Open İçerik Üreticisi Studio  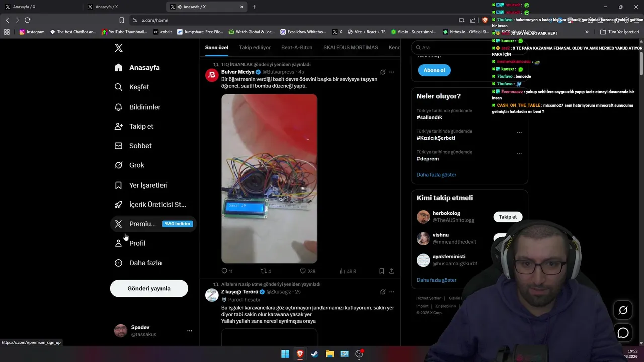[150, 204]
